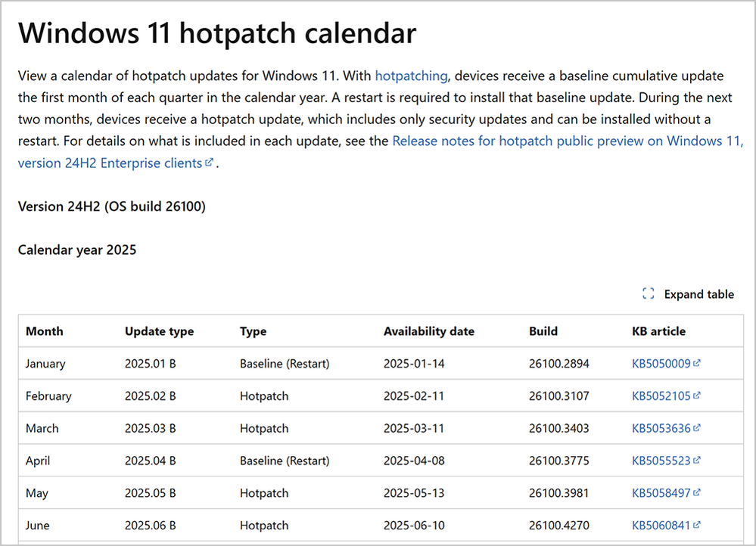Click external-link icon next to KB5052105
Image resolution: width=756 pixels, height=546 pixels.
(697, 396)
